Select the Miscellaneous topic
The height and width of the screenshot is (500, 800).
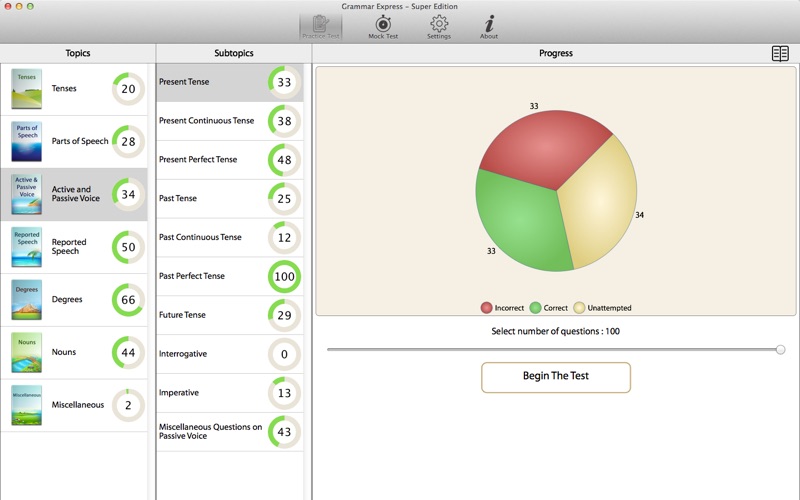(77, 405)
